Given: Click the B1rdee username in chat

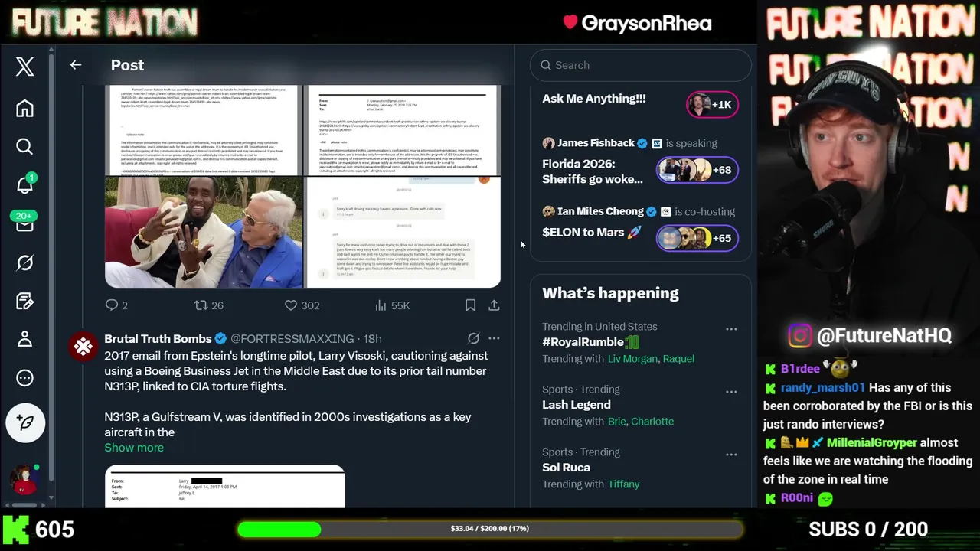Looking at the screenshot, I should (x=800, y=369).
